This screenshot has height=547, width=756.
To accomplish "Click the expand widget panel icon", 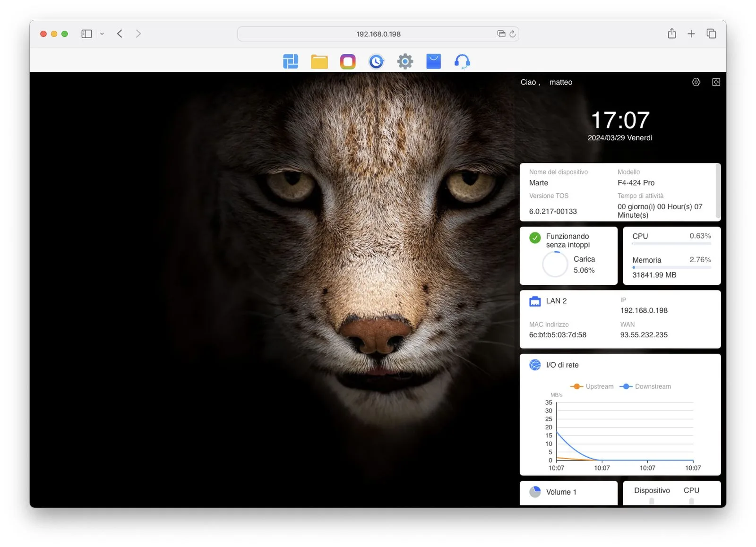I will coord(716,82).
